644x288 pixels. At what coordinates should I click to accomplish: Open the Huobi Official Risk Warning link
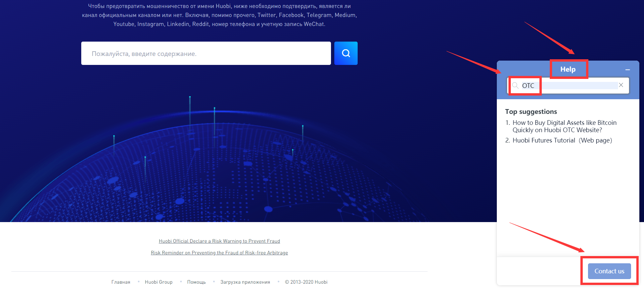tap(219, 241)
